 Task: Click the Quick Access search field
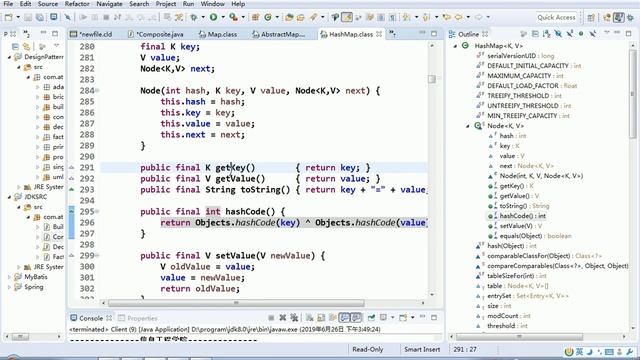pyautogui.click(x=556, y=17)
